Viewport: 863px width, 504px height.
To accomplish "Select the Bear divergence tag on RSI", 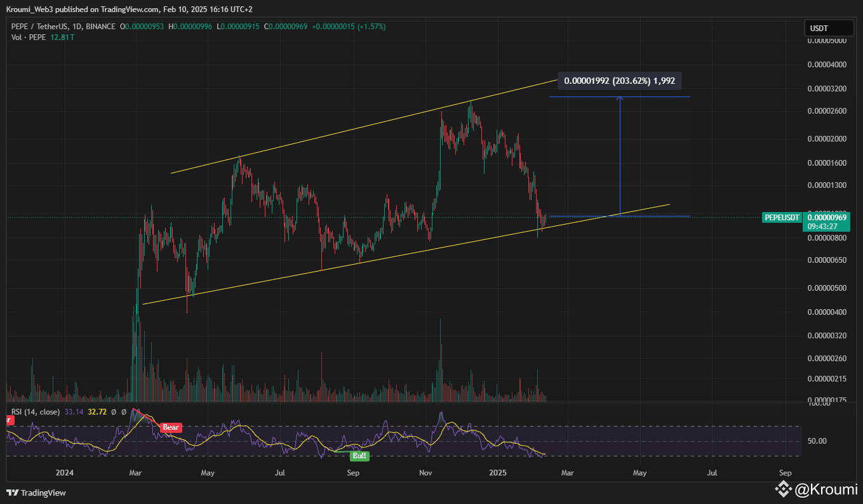I will [171, 427].
